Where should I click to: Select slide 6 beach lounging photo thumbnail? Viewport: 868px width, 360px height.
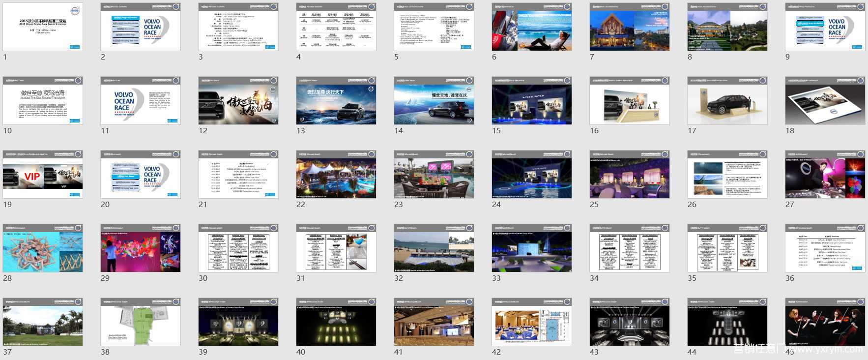pos(532,27)
